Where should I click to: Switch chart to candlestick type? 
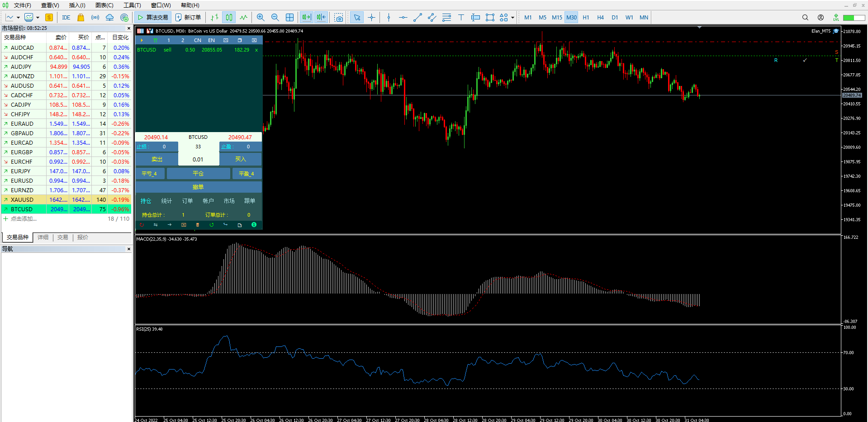229,18
